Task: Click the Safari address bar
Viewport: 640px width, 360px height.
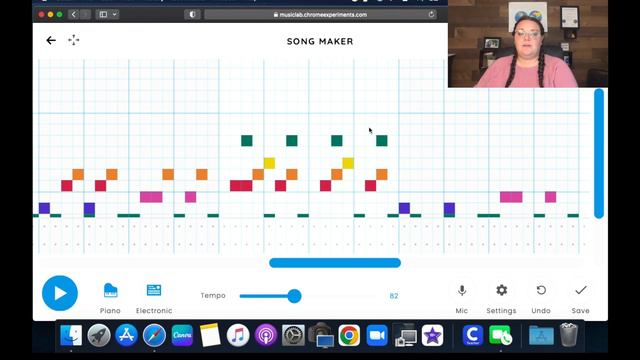Action: (x=320, y=15)
